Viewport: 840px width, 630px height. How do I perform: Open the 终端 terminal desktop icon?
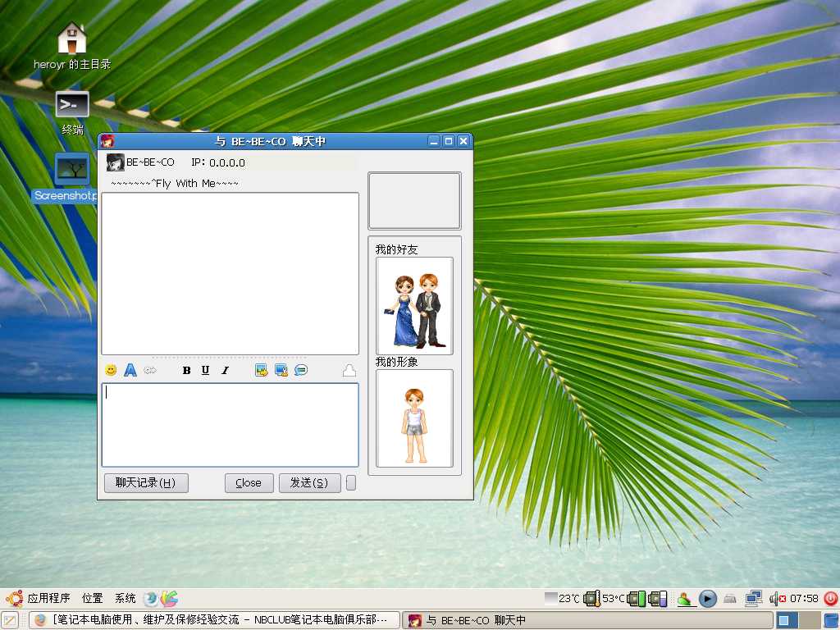click(72, 105)
